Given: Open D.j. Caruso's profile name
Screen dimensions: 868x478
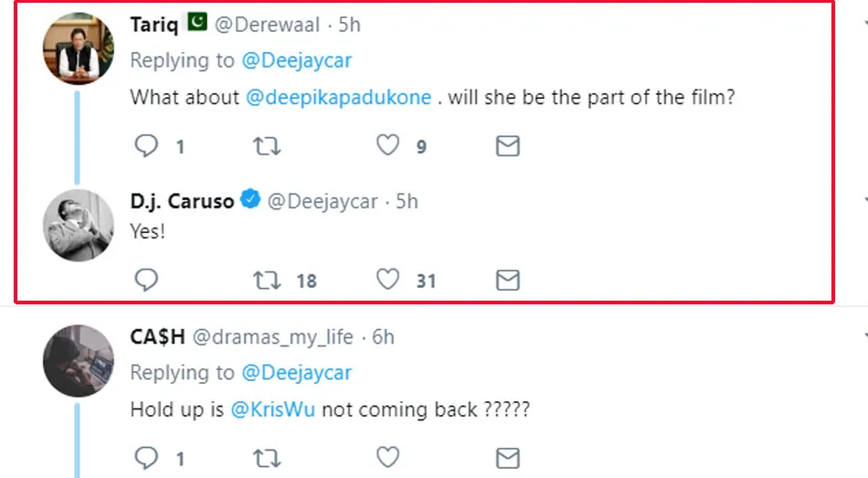Looking at the screenshot, I should (x=182, y=201).
